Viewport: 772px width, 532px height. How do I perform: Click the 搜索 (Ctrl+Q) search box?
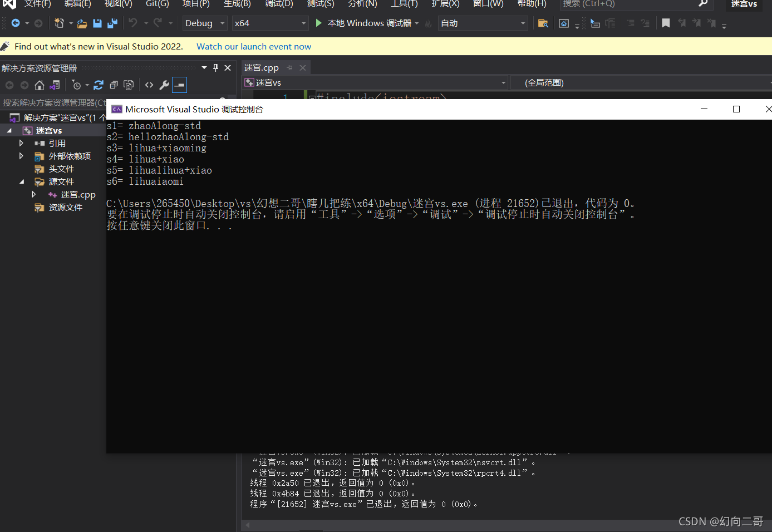[x=637, y=4]
